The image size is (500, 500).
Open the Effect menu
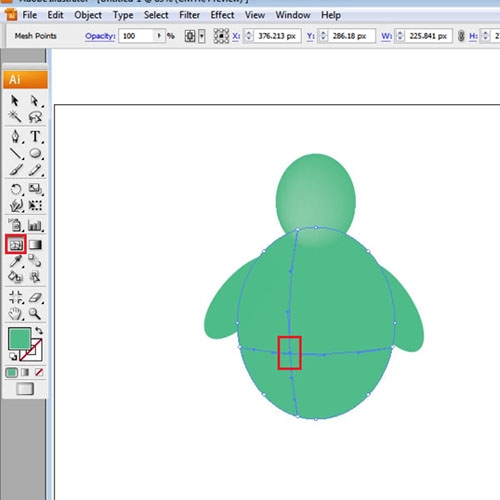[222, 15]
